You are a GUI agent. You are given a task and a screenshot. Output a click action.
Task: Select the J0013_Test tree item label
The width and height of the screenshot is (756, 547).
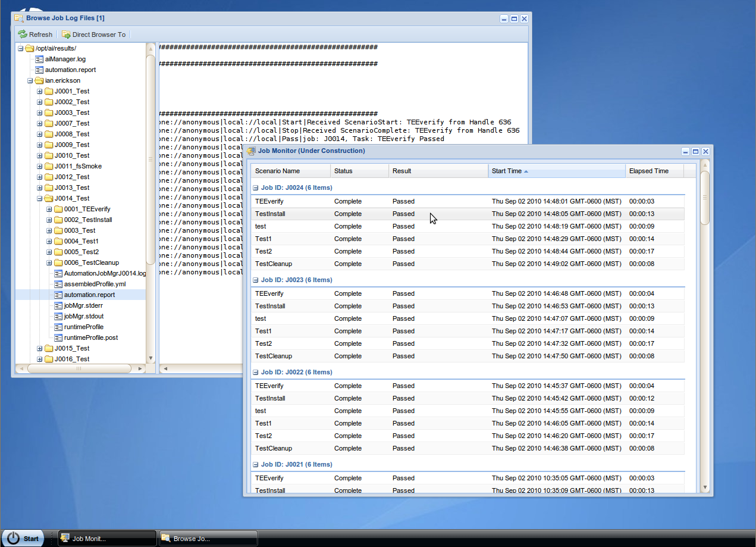pyautogui.click(x=72, y=187)
